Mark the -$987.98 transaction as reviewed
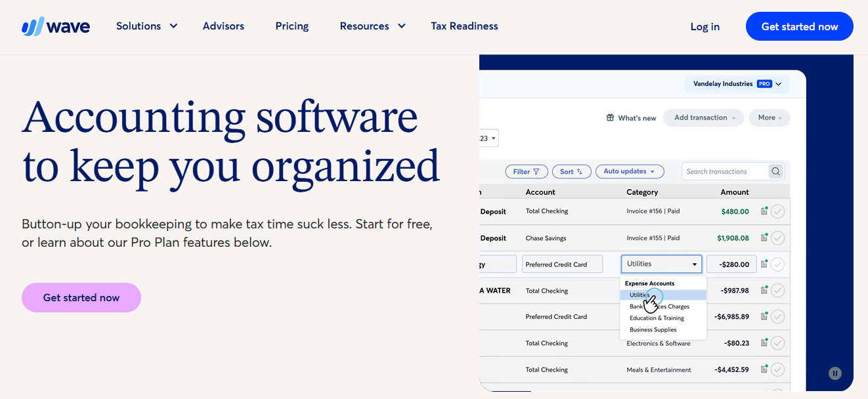This screenshot has height=399, width=868. (777, 290)
